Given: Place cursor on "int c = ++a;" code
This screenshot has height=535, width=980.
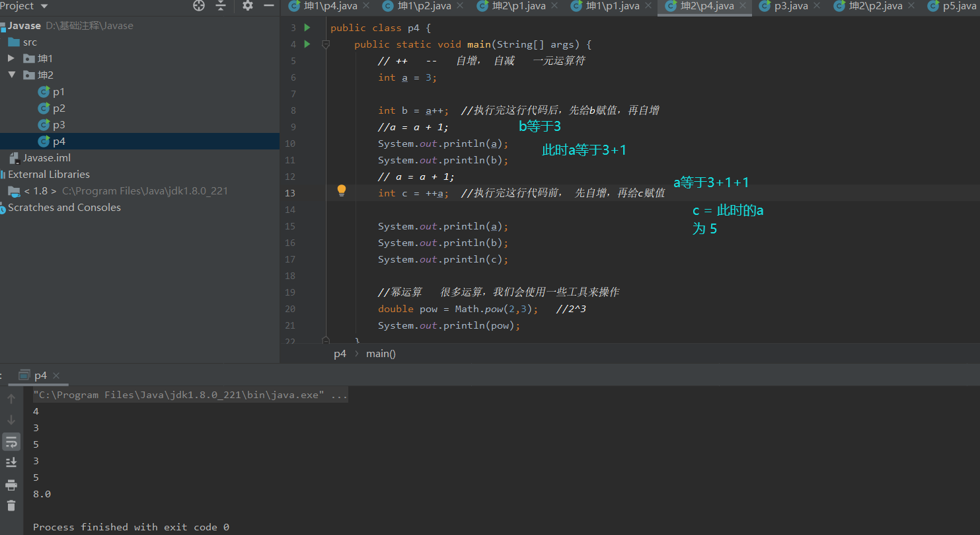Looking at the screenshot, I should pyautogui.click(x=414, y=193).
